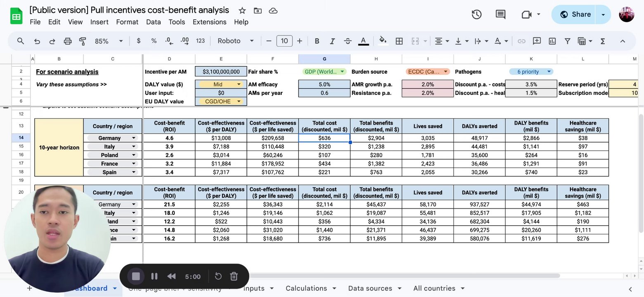Image resolution: width=644 pixels, height=297 pixels.
Task: Pause the screen recording
Action: (x=154, y=276)
